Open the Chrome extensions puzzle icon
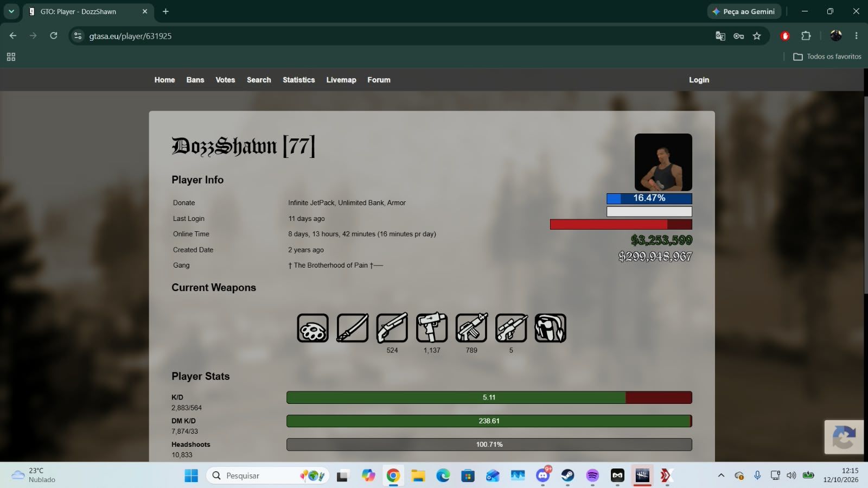868x488 pixels. [806, 36]
